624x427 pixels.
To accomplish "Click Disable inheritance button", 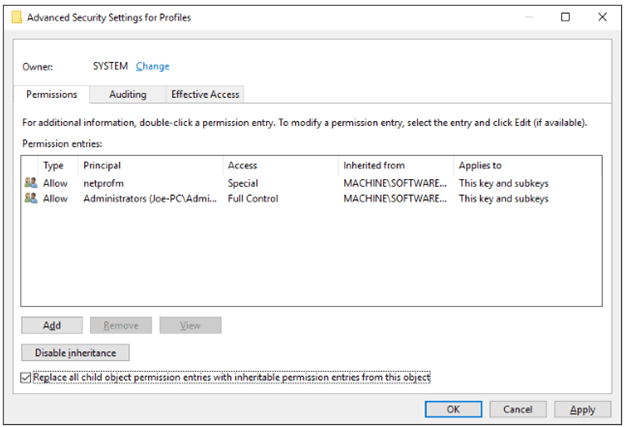I will (75, 353).
